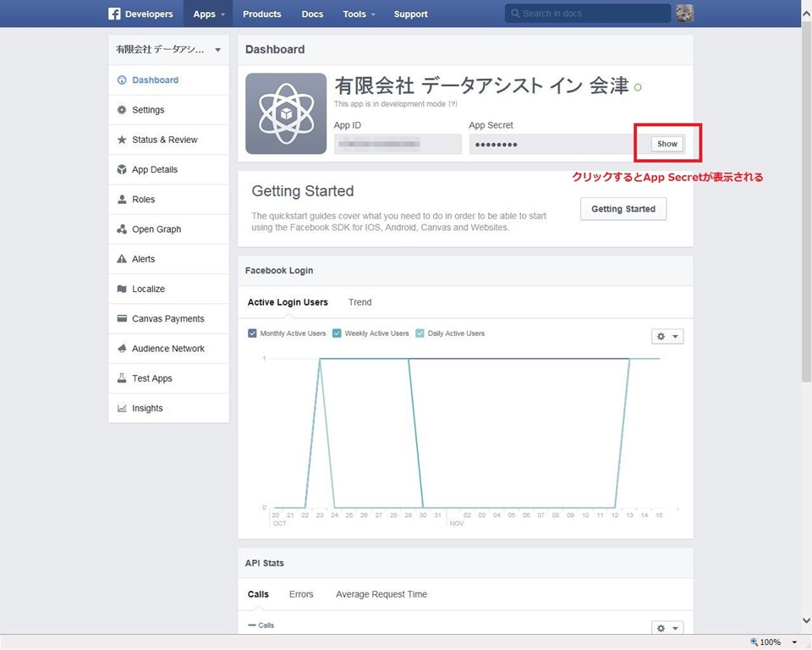This screenshot has width=812, height=650.
Task: Click the Getting Started button
Action: tap(623, 209)
